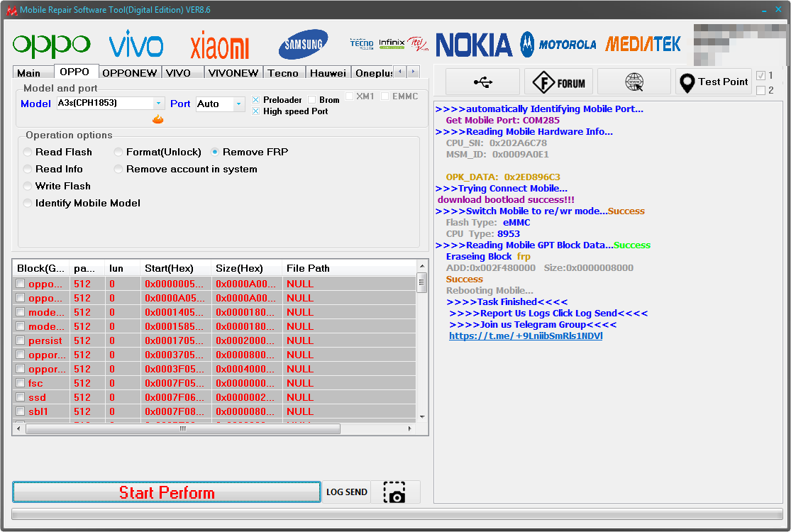Check the box for the fsc block
Screen dimensions: 791x532
[21, 383]
